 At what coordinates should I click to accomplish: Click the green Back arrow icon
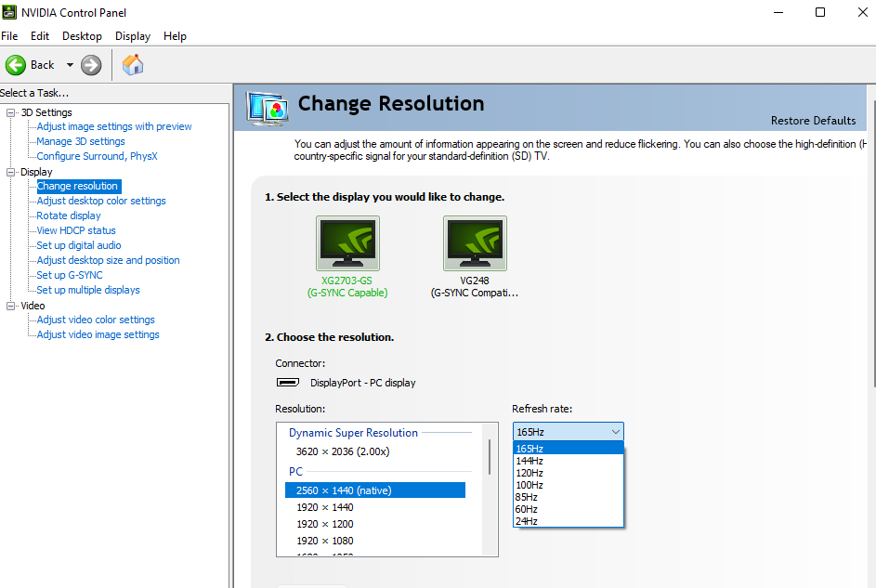pos(16,65)
